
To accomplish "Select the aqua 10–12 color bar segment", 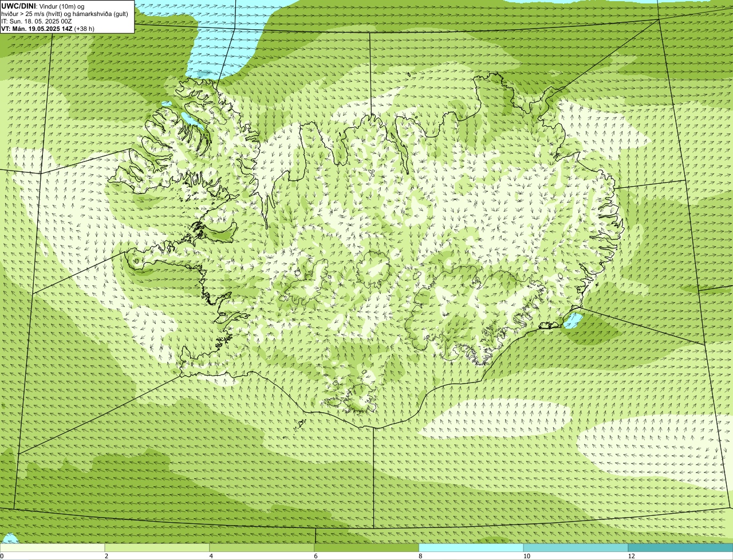I will [576, 547].
